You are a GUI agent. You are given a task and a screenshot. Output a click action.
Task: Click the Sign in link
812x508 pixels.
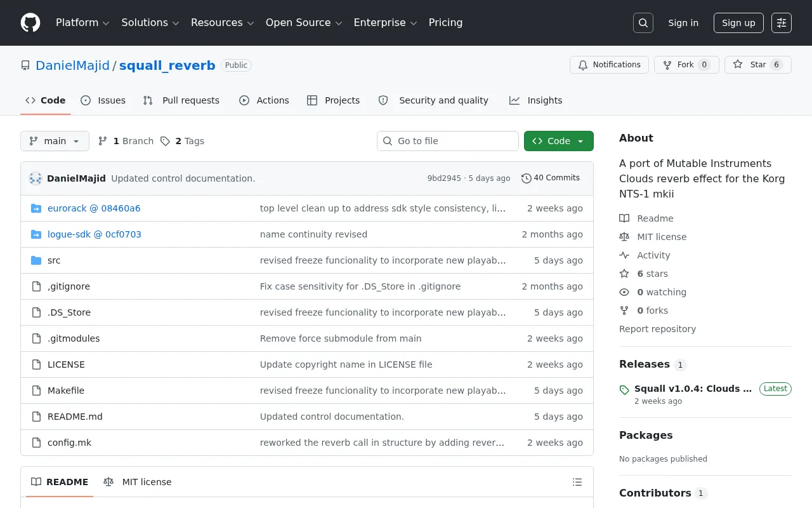point(683,23)
